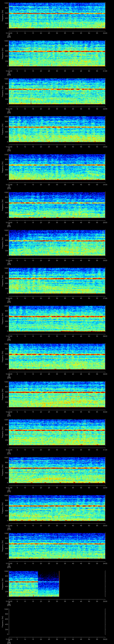Select the spectrogram beginning at 10:22:00
The image size is (114, 644).
pos(57,129)
